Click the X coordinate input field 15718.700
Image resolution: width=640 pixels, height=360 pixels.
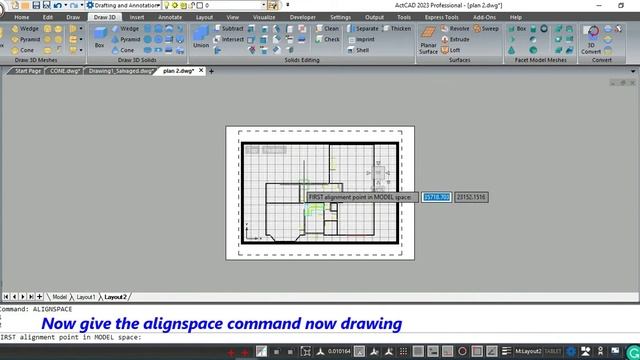(x=436, y=197)
